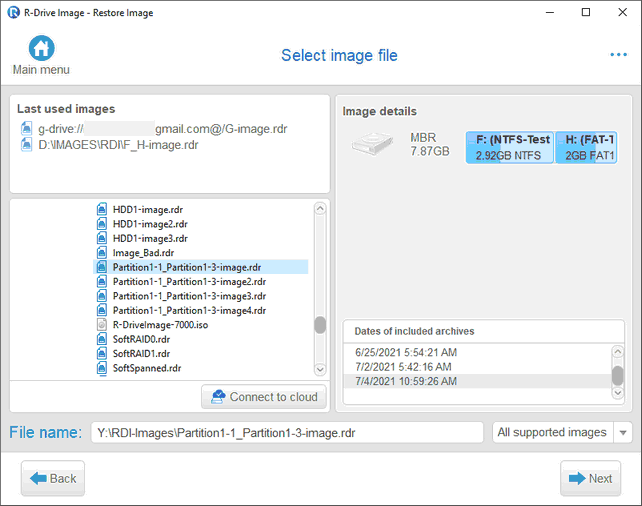This screenshot has height=506, width=642.
Task: Select Partition1-1_Partition1-3-image4.rdr file
Action: (189, 310)
